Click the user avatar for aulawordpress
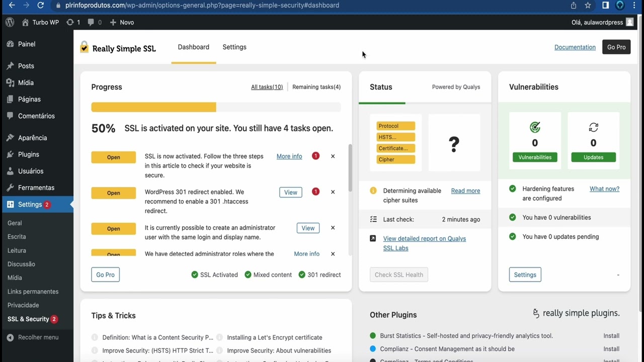Image resolution: width=644 pixels, height=362 pixels. click(629, 22)
